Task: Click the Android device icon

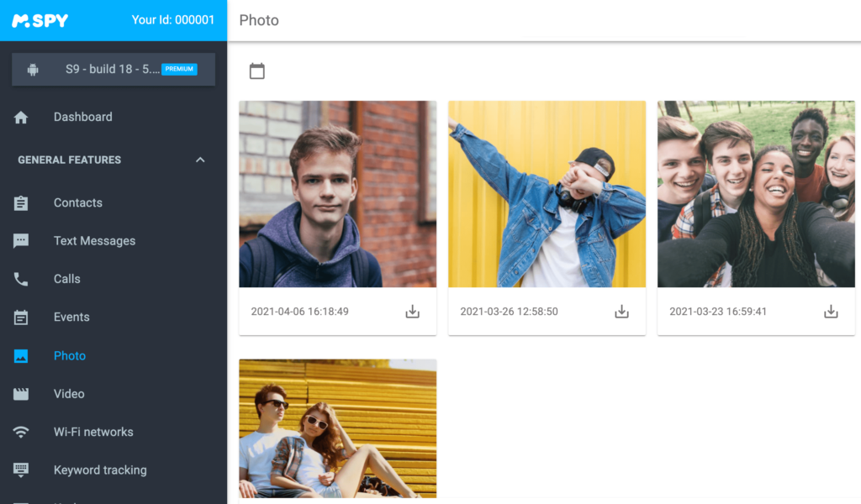Action: [x=33, y=70]
